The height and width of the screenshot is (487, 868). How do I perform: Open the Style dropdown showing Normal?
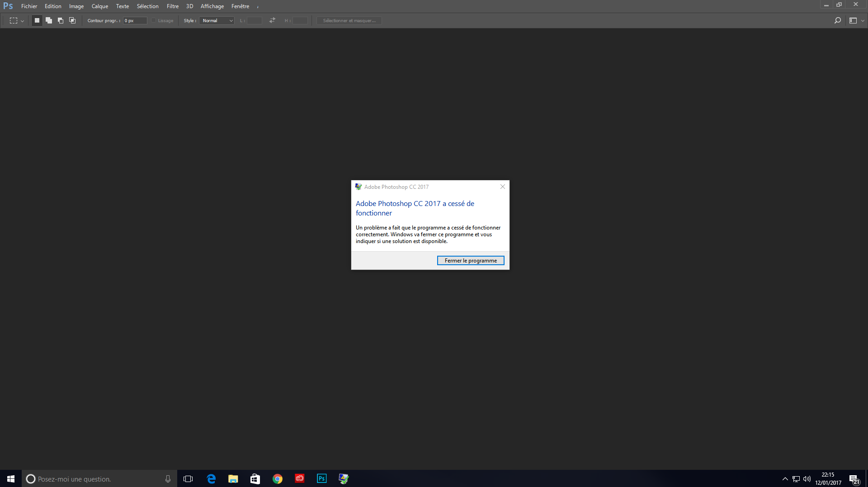click(217, 20)
